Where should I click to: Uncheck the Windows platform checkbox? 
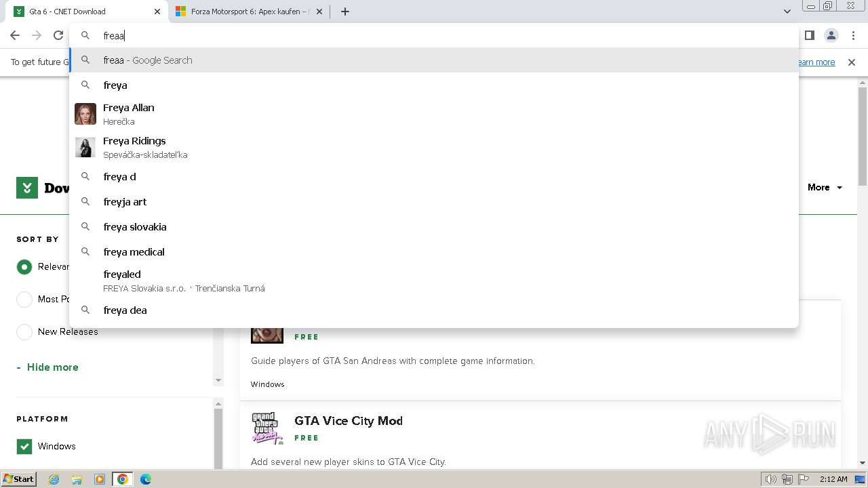pyautogui.click(x=24, y=446)
